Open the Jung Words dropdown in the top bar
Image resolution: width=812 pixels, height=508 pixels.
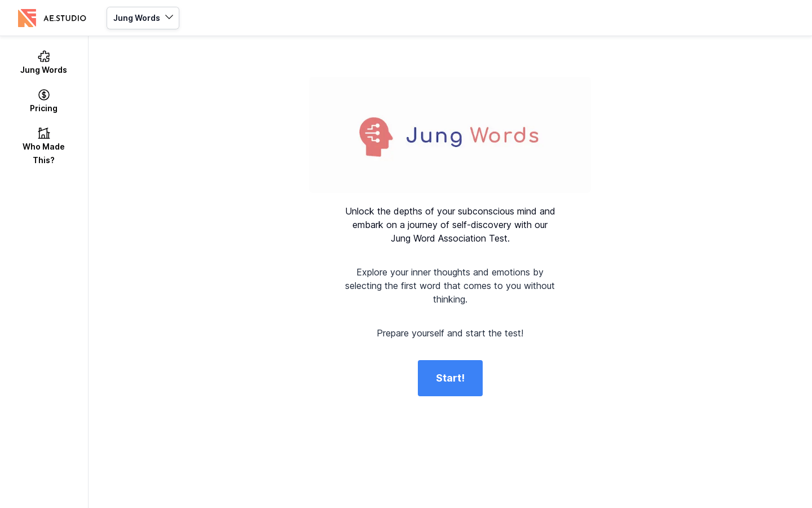pos(143,18)
